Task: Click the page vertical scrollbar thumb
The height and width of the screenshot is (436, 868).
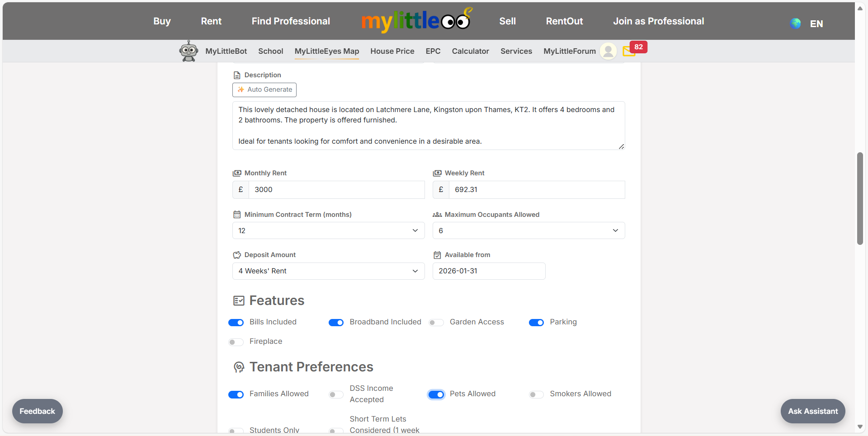Action: [860, 199]
